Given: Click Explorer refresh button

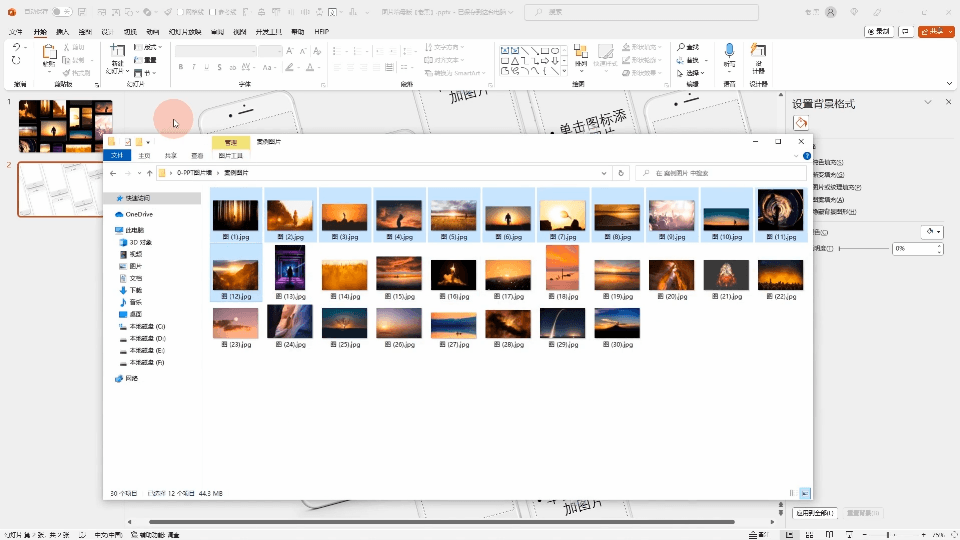Looking at the screenshot, I should pos(621,173).
